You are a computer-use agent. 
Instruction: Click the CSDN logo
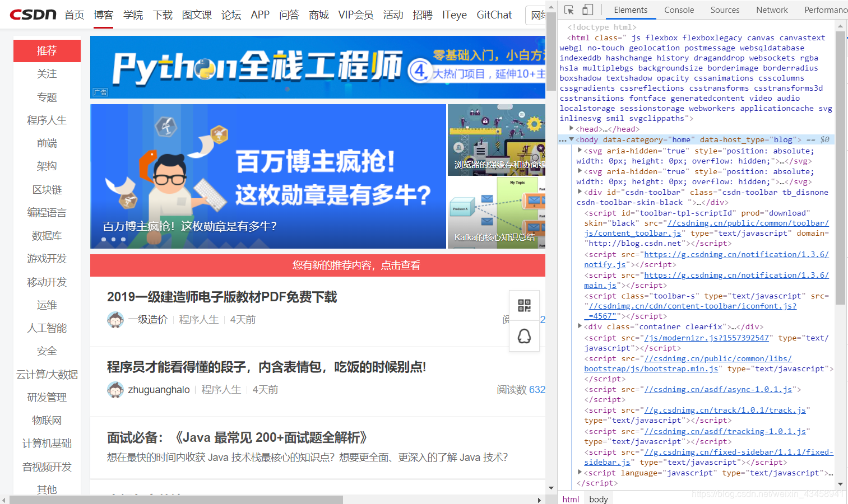33,15
